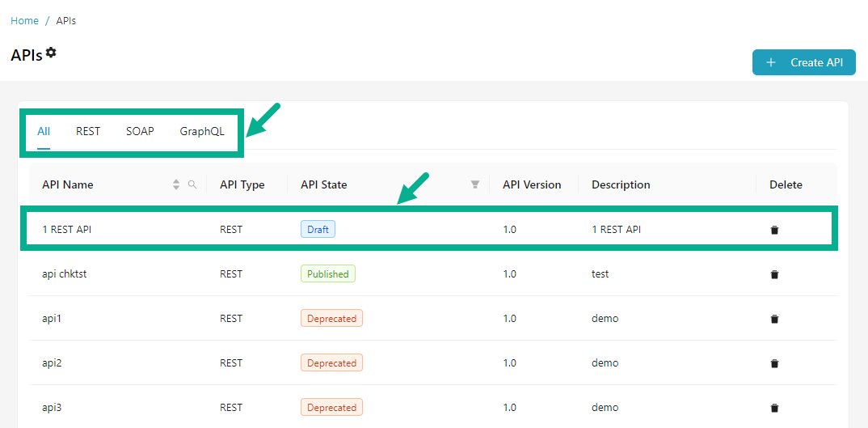Switch to the REST tab
The width and height of the screenshot is (868, 428).
point(88,131)
